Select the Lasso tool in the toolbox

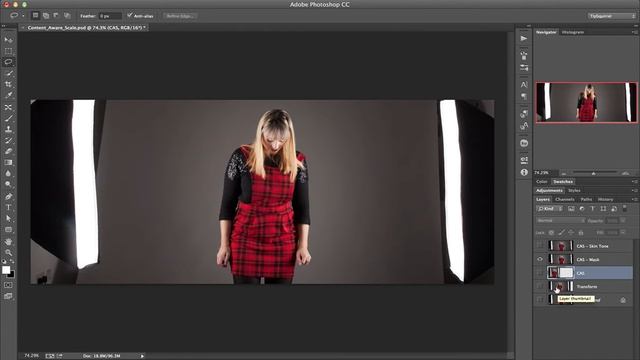(x=8, y=62)
